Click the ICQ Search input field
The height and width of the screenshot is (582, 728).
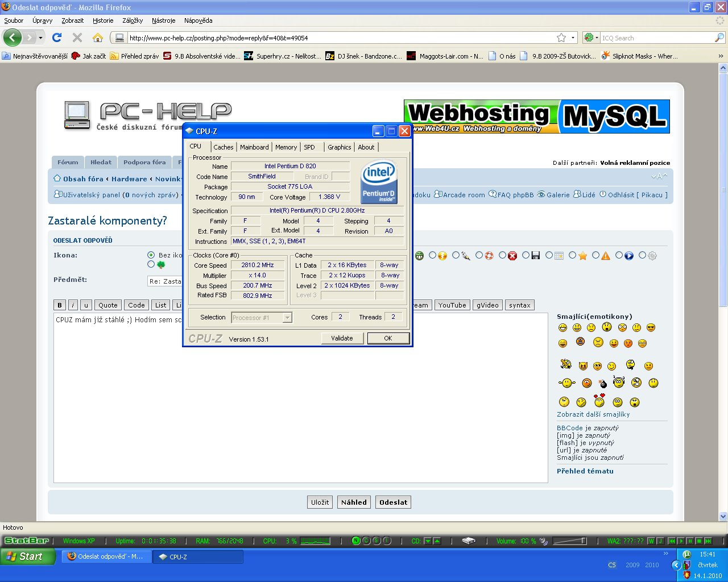pyautogui.click(x=657, y=38)
